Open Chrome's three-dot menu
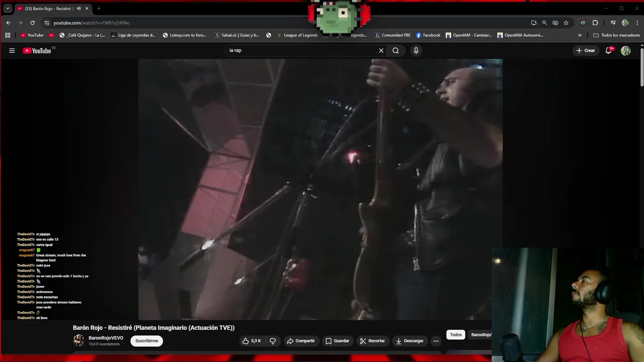The height and width of the screenshot is (362, 644). tap(636, 23)
